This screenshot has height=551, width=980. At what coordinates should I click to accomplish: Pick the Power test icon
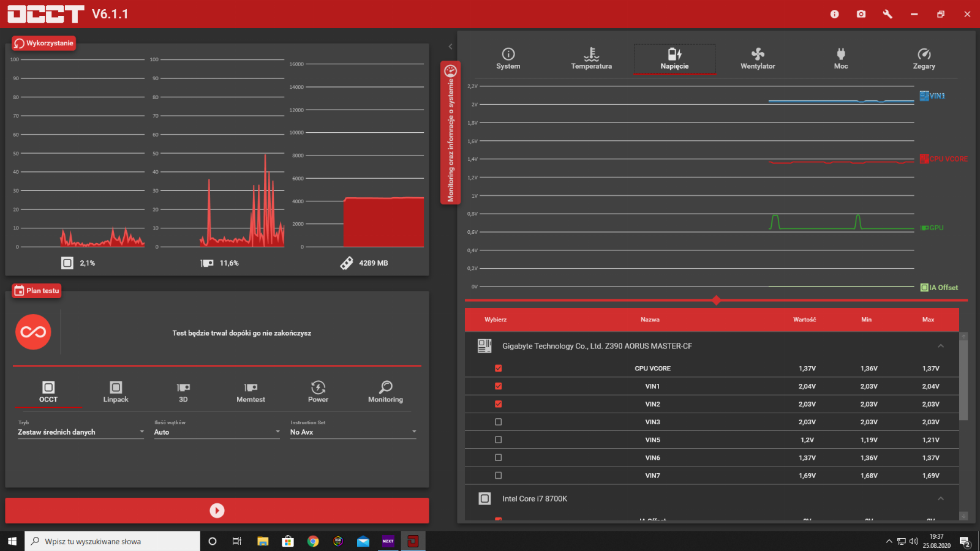(x=318, y=392)
